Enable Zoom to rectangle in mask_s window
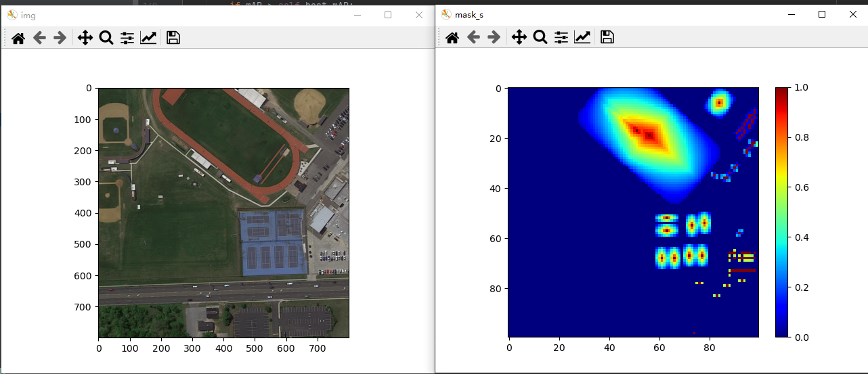The height and width of the screenshot is (374, 868). click(x=540, y=37)
